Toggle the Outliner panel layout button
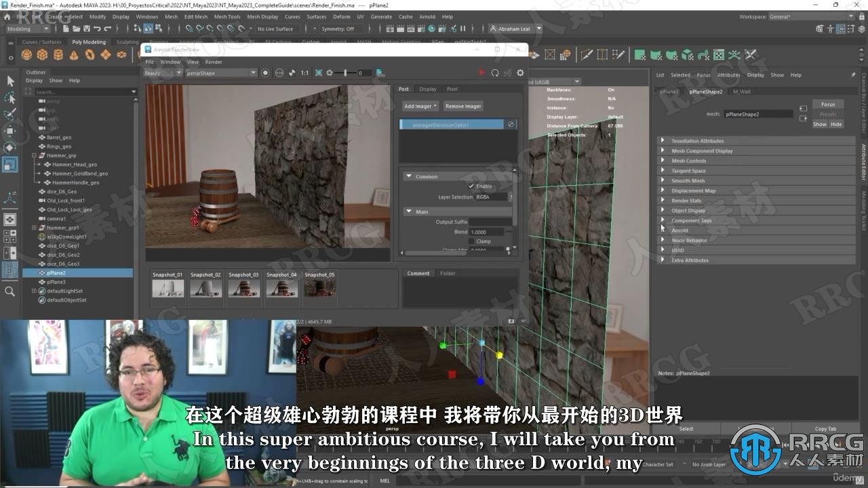 (10, 270)
